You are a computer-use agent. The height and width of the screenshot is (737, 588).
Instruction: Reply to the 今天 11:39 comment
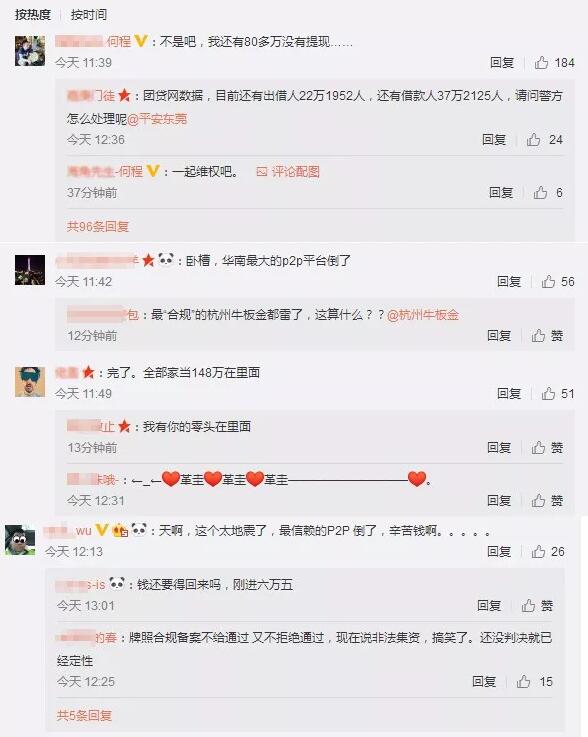[502, 63]
